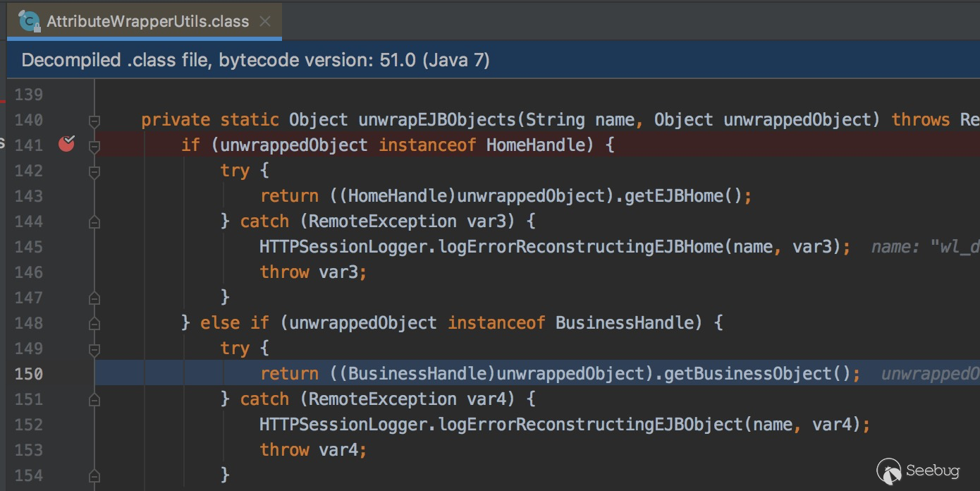Click the fold end marker at line 147
The width and height of the screenshot is (980, 491).
click(94, 298)
